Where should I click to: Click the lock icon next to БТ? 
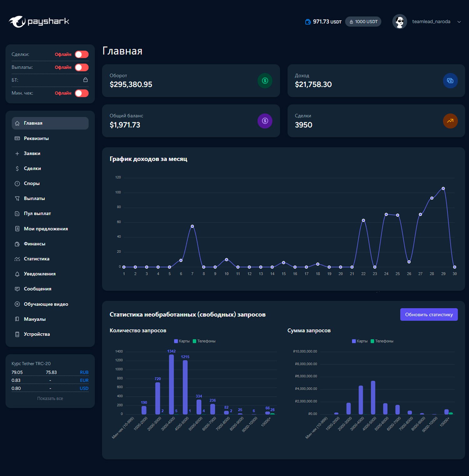click(85, 80)
